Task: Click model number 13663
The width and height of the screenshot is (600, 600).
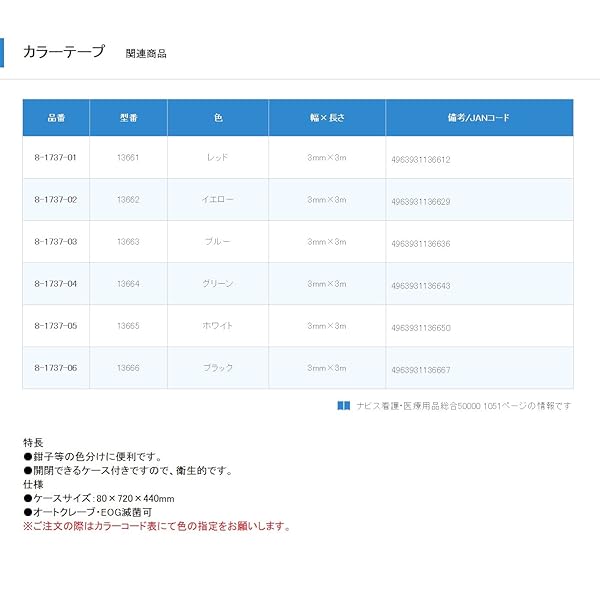Action: click(x=128, y=241)
